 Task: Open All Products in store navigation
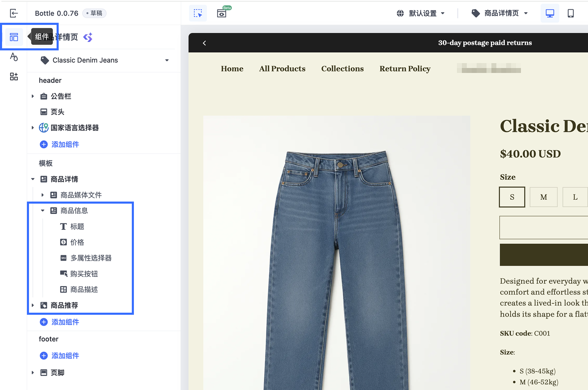point(282,69)
